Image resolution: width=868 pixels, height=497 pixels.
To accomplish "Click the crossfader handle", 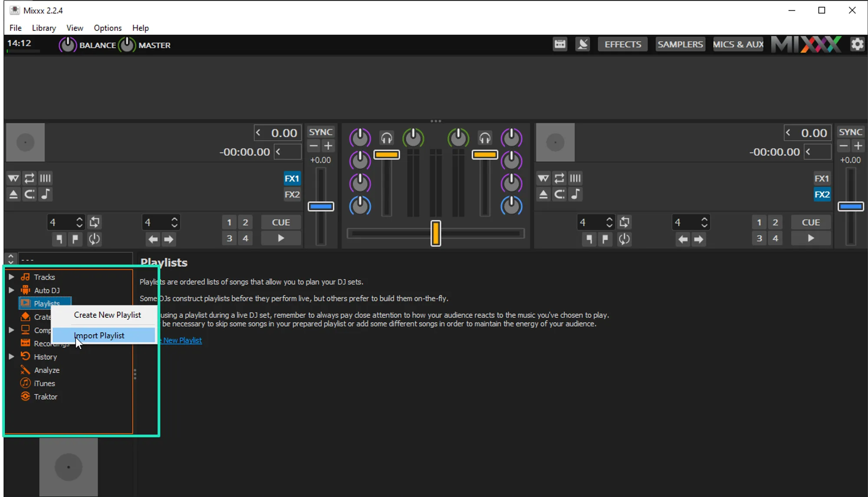I will pos(435,233).
